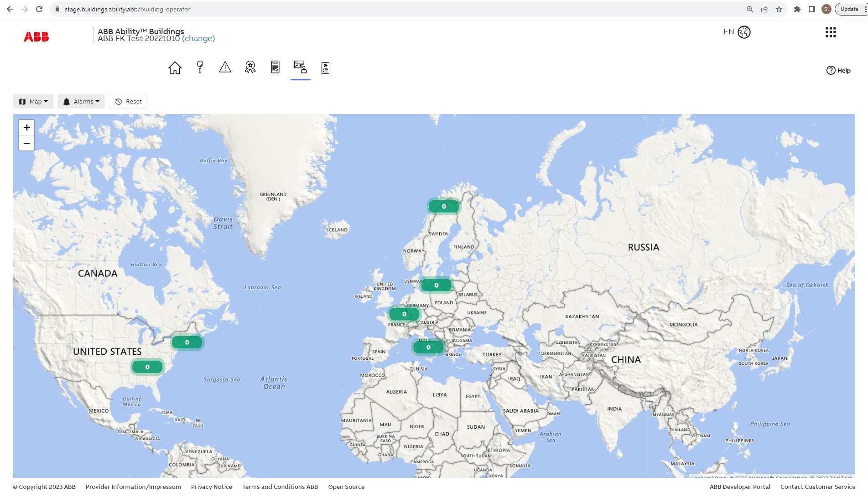Click Terms and Conditions ABB in footer
This screenshot has height=498, width=868.
click(x=280, y=487)
